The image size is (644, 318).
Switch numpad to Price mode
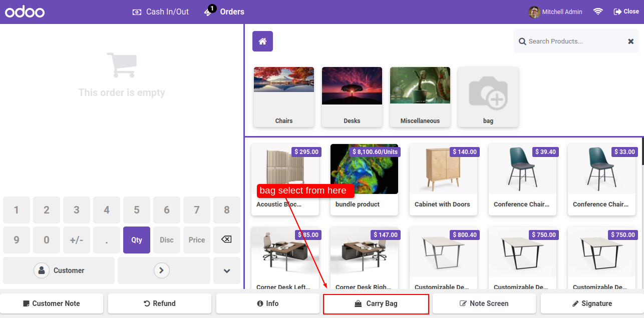[197, 240]
